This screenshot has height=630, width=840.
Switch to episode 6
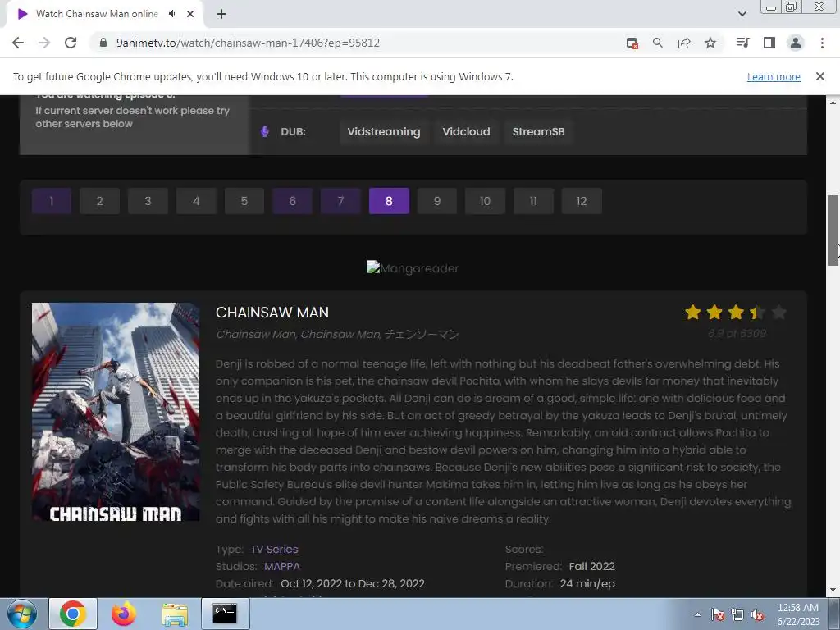click(293, 201)
